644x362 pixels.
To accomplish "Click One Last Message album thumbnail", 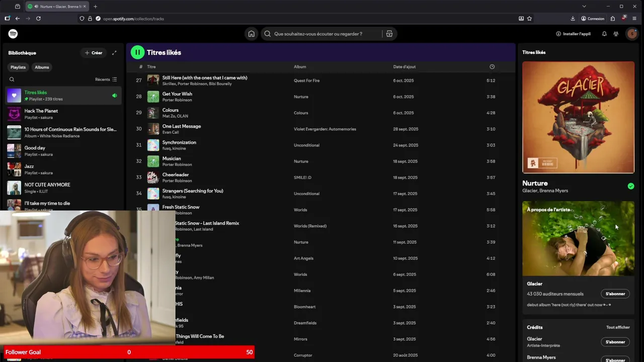I will 153,129.
